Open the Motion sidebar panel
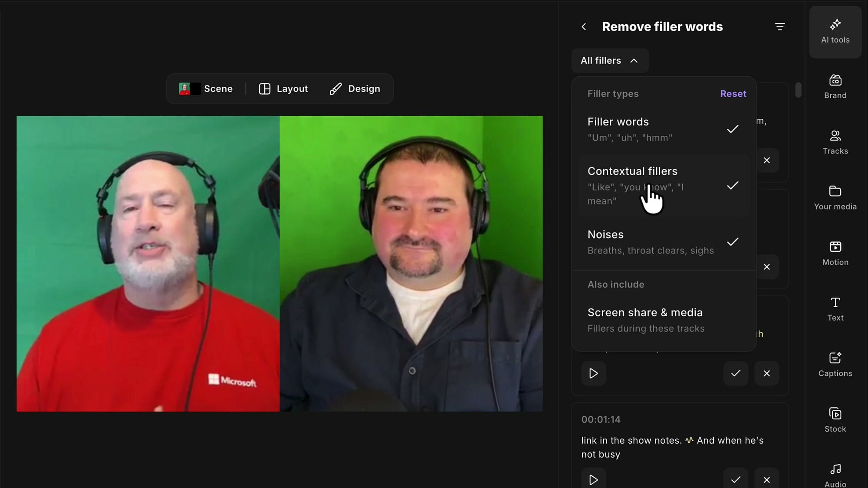868x488 pixels. point(835,253)
